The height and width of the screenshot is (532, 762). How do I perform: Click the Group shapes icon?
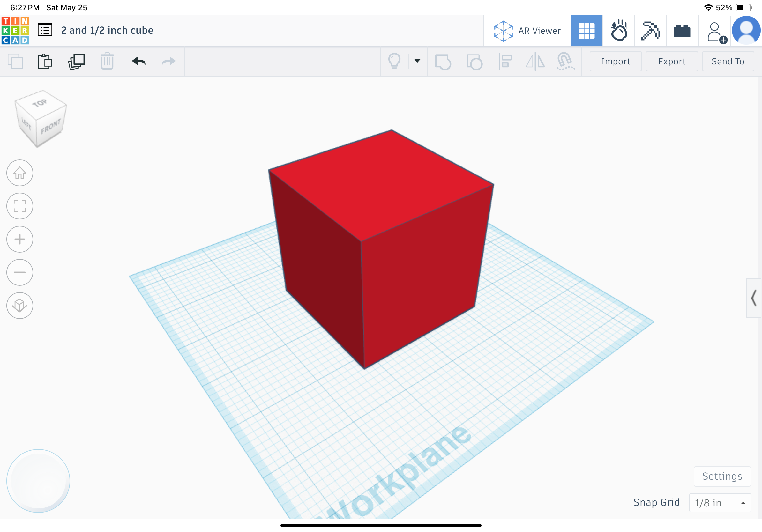click(443, 62)
